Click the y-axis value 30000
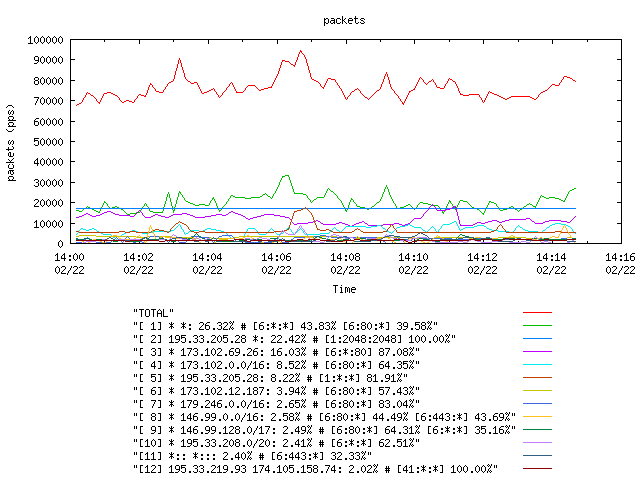The image size is (640, 480). tap(48, 183)
